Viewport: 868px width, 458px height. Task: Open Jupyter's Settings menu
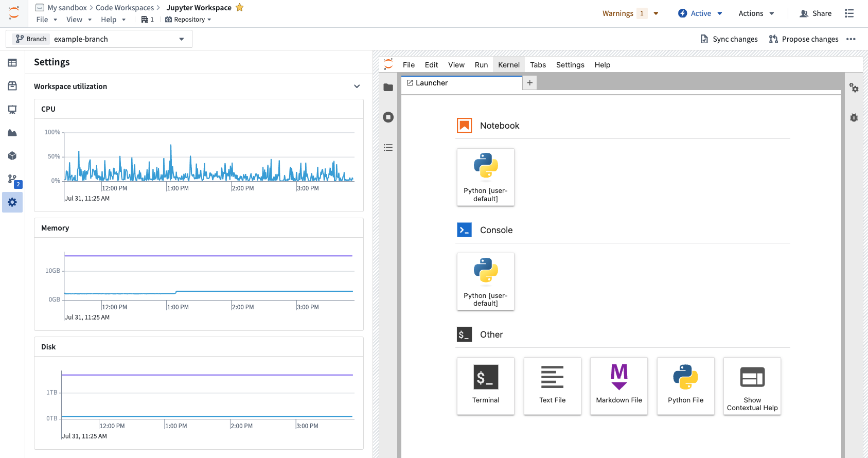tap(570, 65)
